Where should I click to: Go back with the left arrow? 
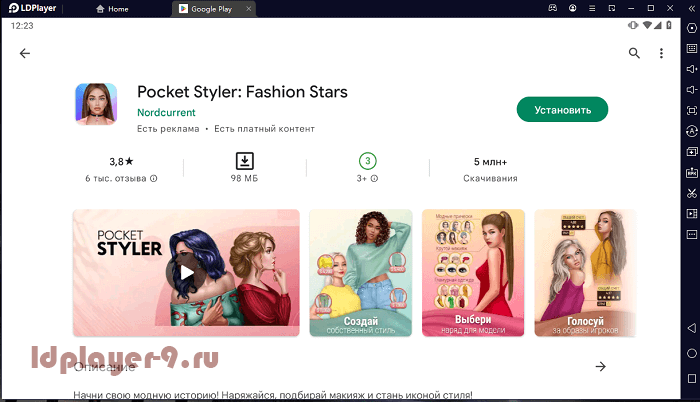pos(25,54)
